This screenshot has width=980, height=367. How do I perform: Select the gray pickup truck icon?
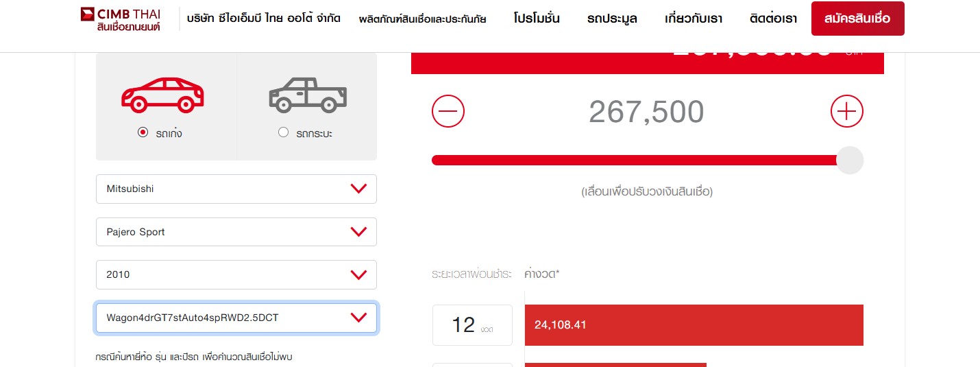[x=308, y=95]
